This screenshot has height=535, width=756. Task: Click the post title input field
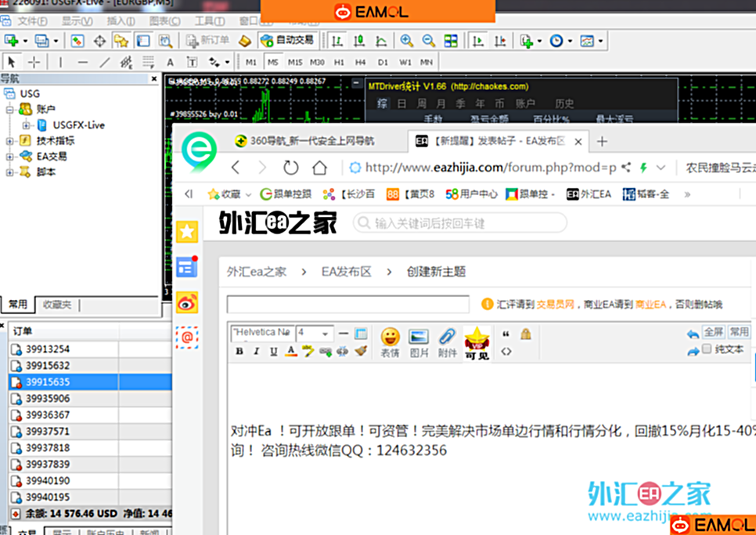(x=348, y=305)
